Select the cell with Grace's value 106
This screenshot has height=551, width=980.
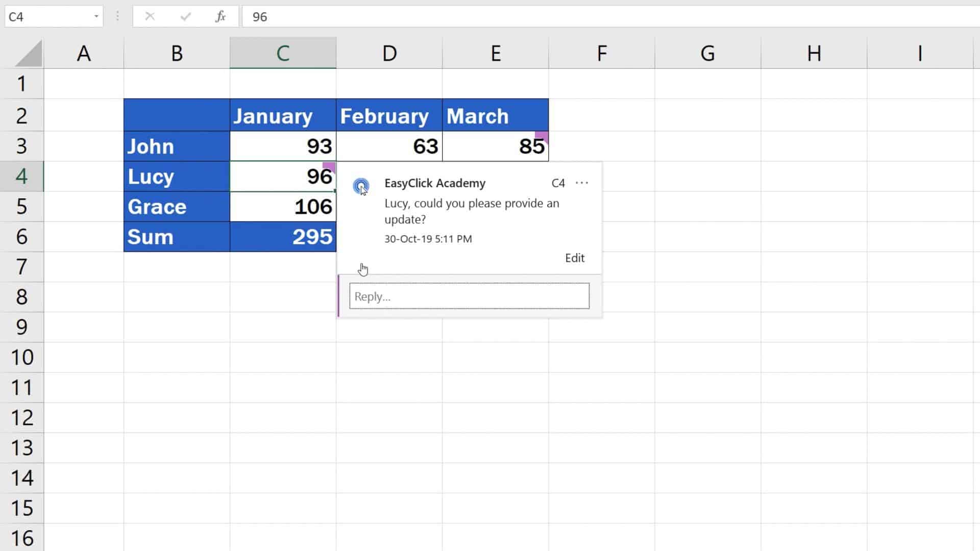click(x=283, y=207)
